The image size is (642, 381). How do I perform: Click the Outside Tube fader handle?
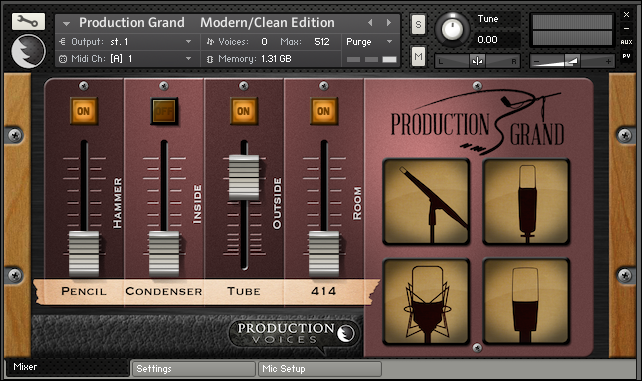click(244, 177)
